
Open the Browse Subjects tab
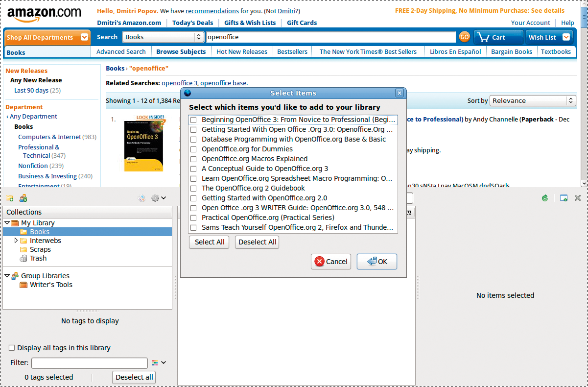click(x=181, y=51)
